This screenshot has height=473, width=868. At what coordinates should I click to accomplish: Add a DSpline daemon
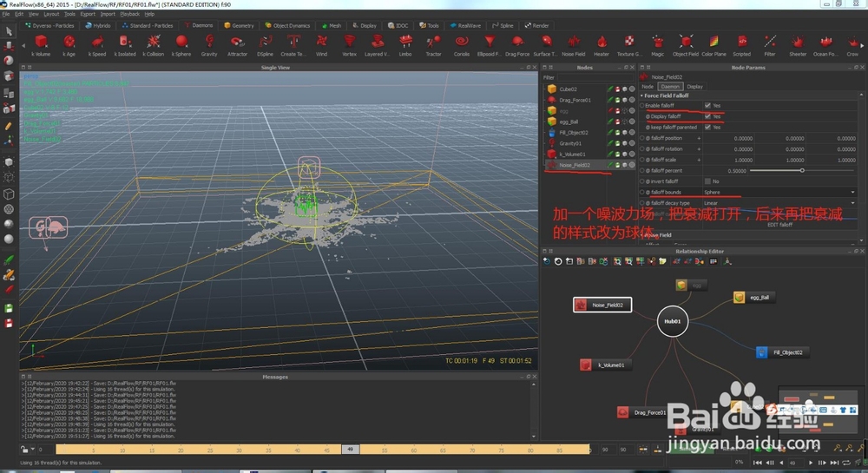pos(265,46)
